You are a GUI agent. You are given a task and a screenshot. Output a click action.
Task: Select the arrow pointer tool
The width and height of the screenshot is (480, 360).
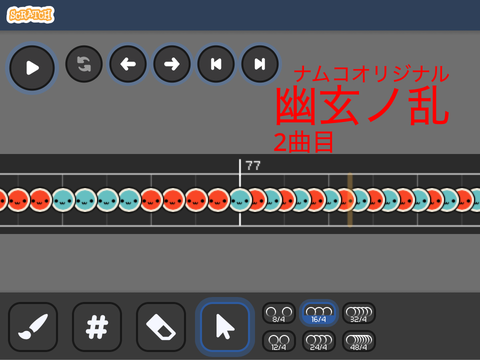coord(225,327)
